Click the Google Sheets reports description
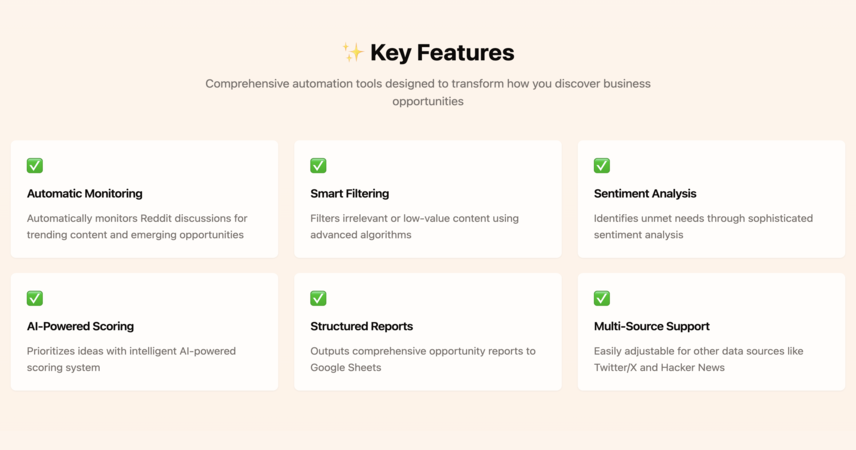856x450 pixels. tap(423, 359)
